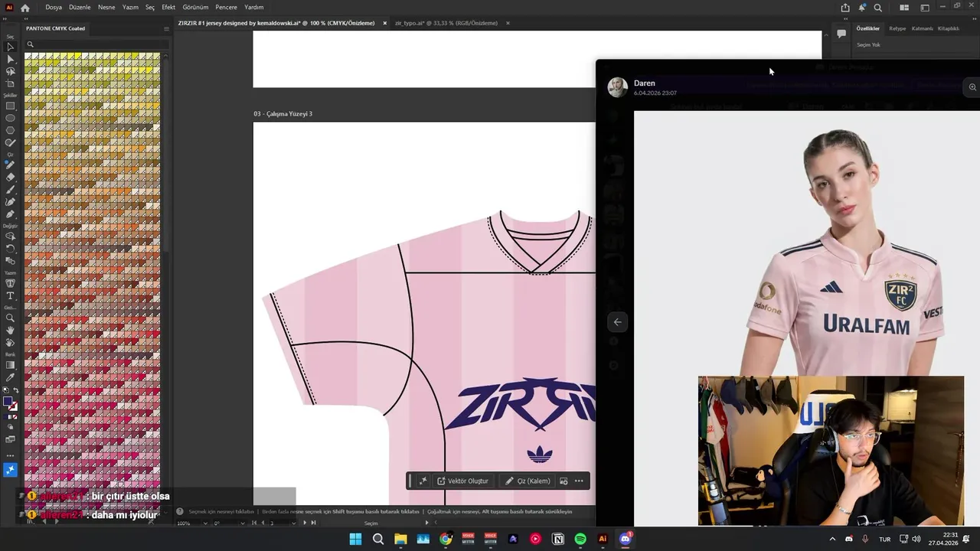Viewport: 980px width, 551px height.
Task: Select the Polygon tool
Action: pos(10,130)
